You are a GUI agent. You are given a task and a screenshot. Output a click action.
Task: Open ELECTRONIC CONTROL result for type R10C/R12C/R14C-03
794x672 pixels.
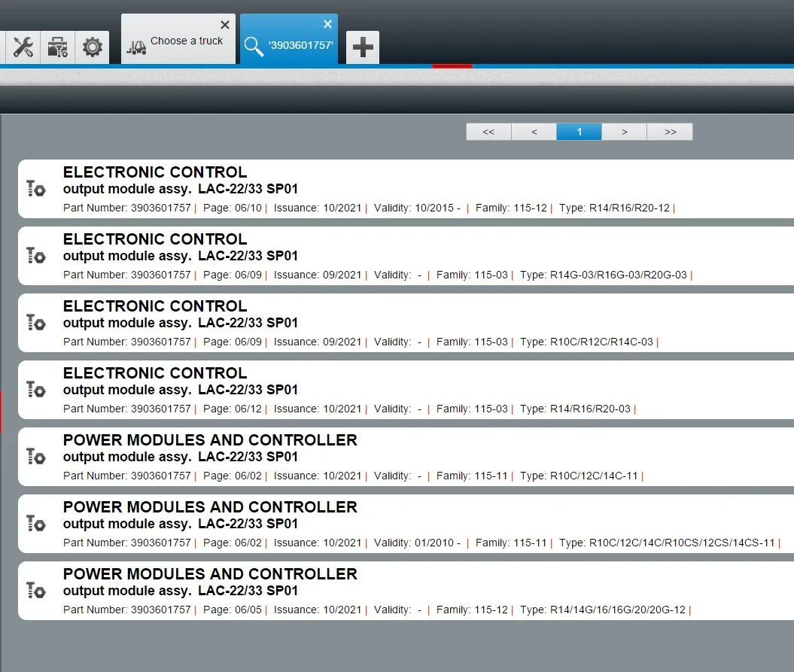[x=406, y=323]
